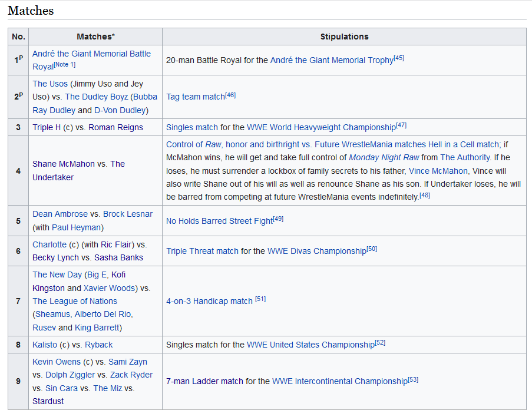Click The League of Nations link

click(x=75, y=301)
